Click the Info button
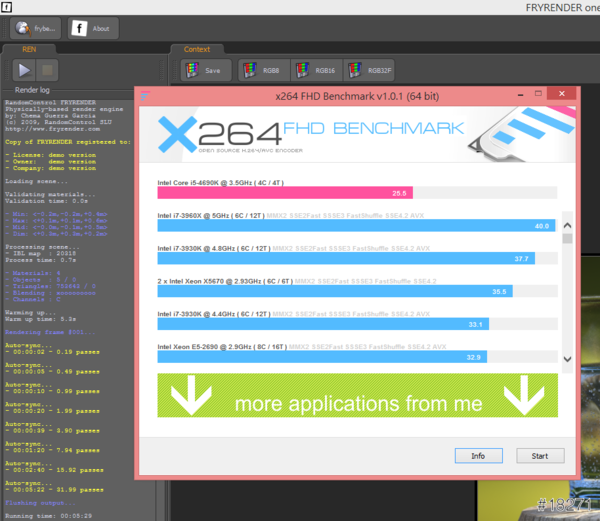The height and width of the screenshot is (521, 600). pyautogui.click(x=478, y=456)
